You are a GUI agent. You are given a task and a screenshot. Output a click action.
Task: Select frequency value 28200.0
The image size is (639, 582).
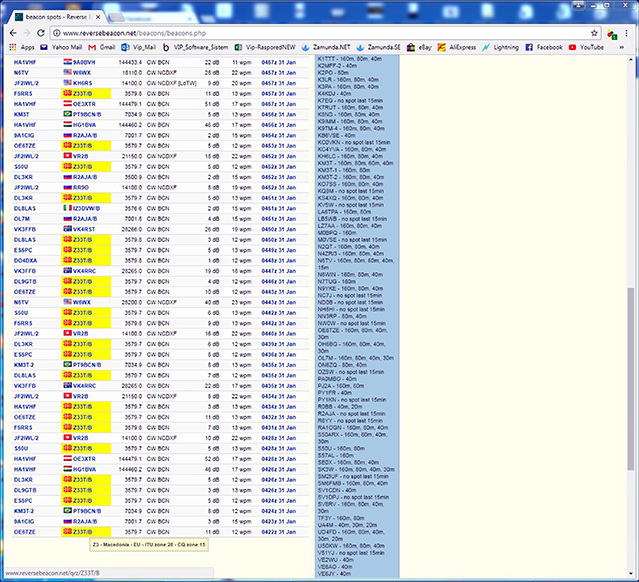pos(132,302)
